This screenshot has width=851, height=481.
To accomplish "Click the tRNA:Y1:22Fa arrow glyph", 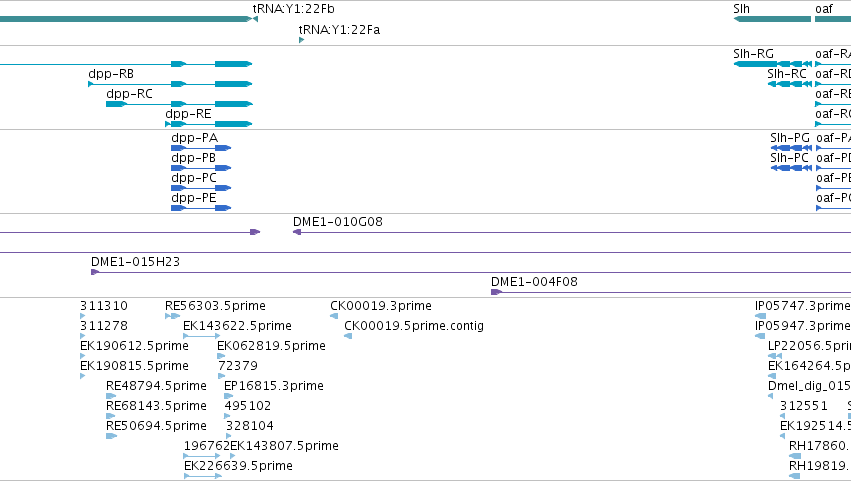I will [x=301, y=40].
